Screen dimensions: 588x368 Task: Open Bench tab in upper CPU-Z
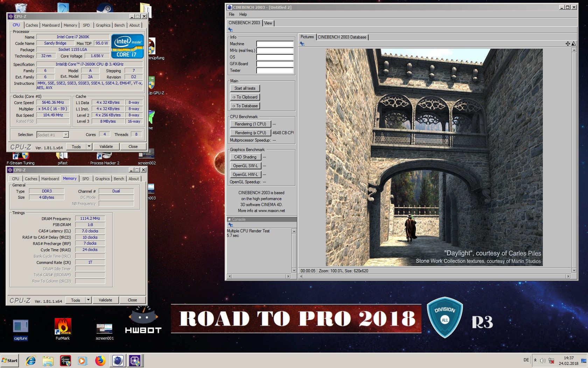point(119,25)
